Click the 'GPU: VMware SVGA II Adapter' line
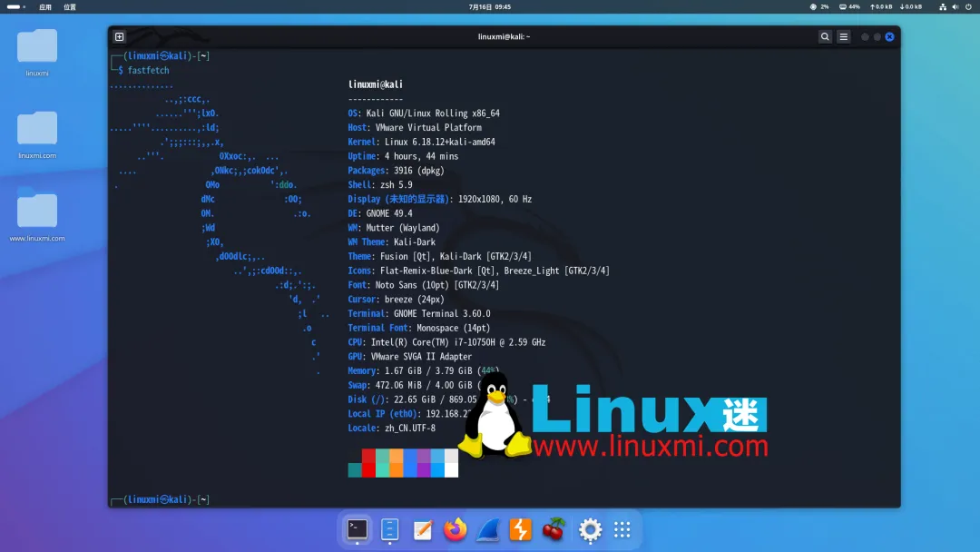This screenshot has height=552, width=980. coord(410,357)
